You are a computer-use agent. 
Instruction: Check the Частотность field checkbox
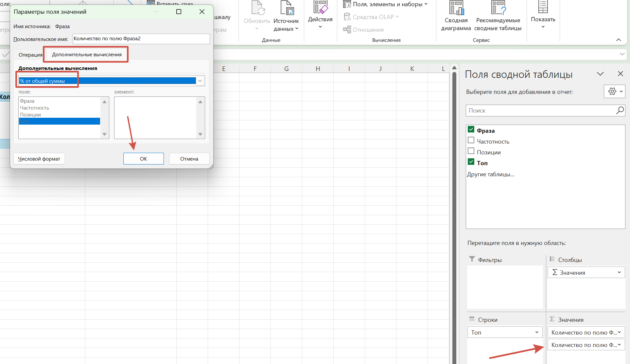(x=471, y=140)
